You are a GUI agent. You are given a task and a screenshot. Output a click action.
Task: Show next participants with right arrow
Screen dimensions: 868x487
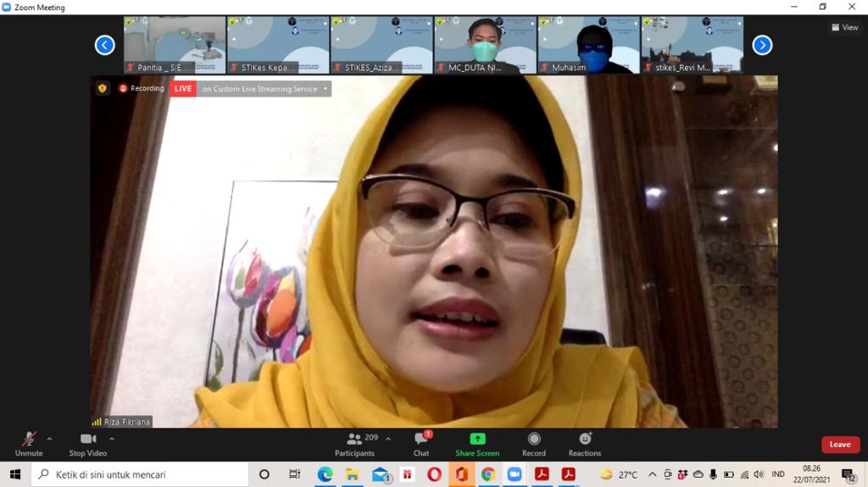click(762, 45)
